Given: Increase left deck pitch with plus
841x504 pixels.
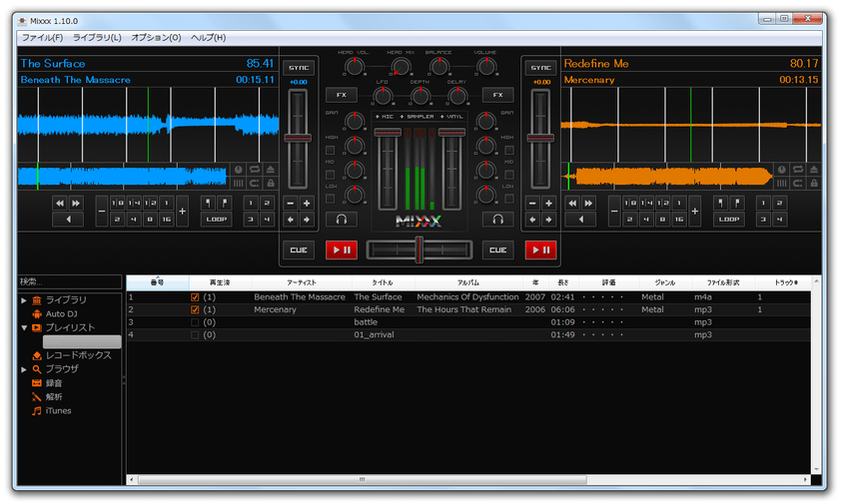Looking at the screenshot, I should tap(307, 204).
